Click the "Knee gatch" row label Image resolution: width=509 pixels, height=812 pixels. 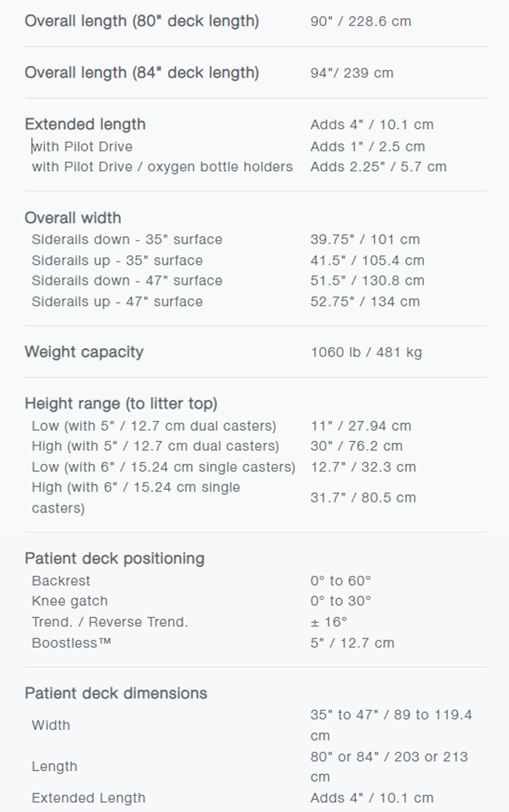click(x=70, y=601)
